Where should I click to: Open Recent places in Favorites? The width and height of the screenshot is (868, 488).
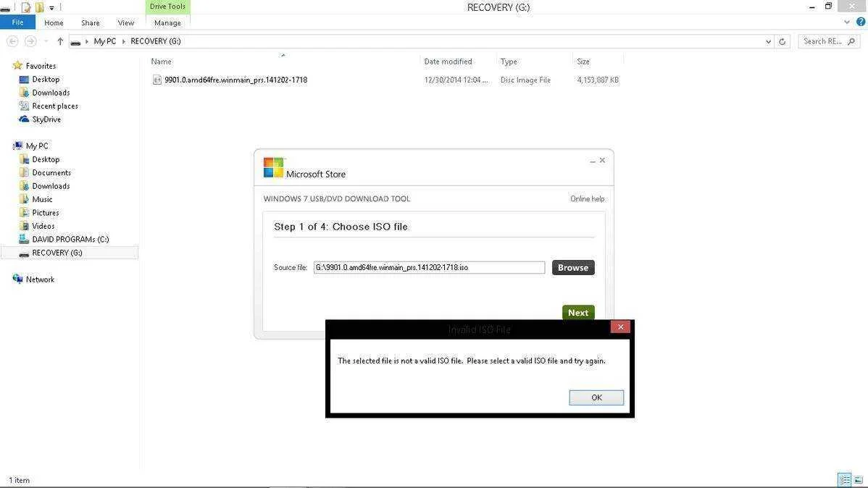coord(55,106)
